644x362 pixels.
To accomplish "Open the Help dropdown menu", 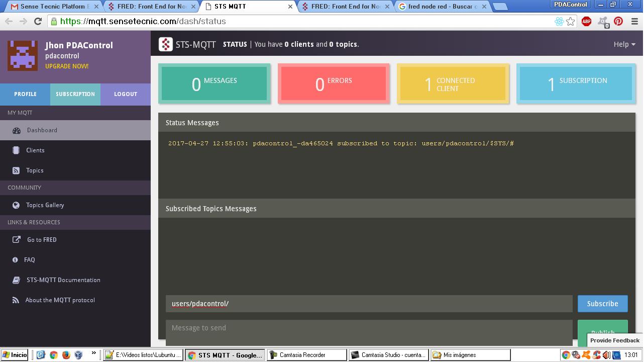I will coord(624,44).
